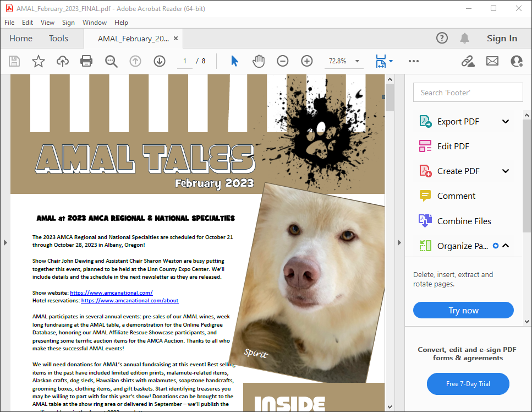Click the Free 7-Day Trial button
Image resolution: width=532 pixels, height=412 pixels.
tap(468, 384)
